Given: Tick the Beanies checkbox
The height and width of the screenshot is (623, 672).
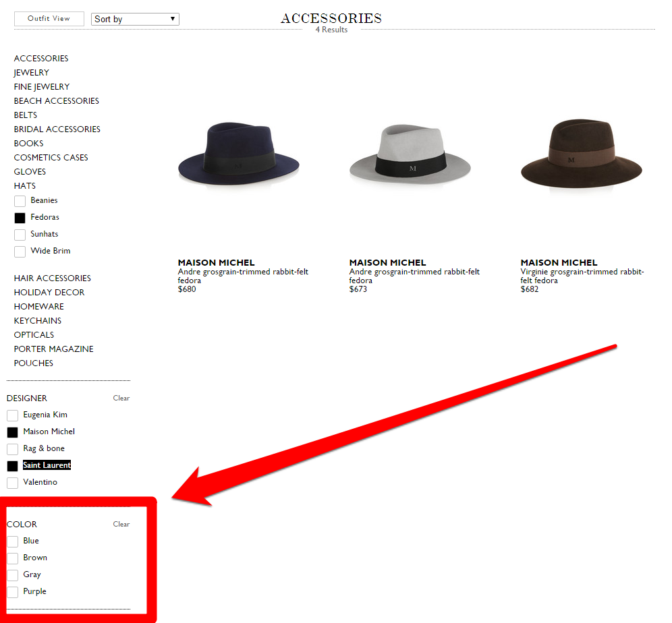Looking at the screenshot, I should pos(20,201).
